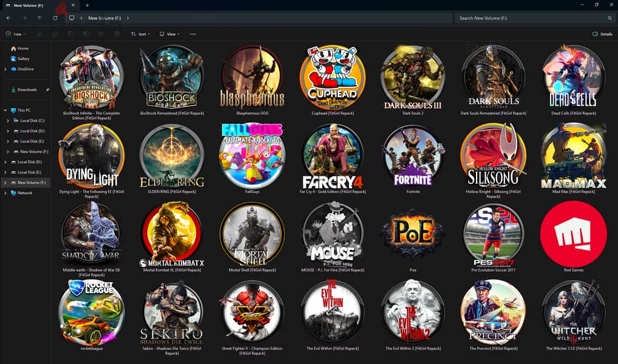Expand the Network tree node

(x=5, y=193)
